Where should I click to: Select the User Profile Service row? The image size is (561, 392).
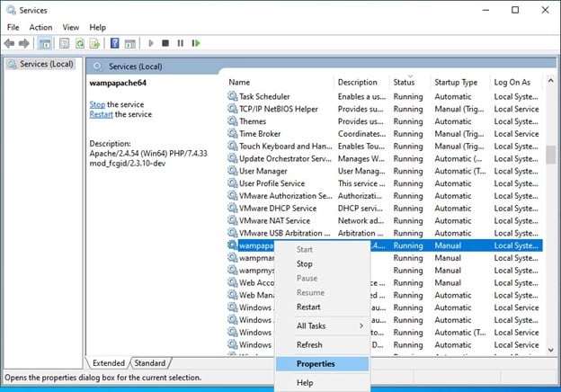[x=385, y=183]
